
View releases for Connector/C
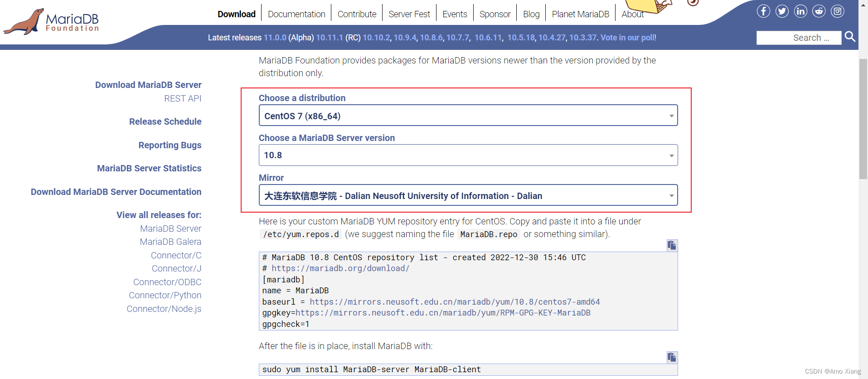click(176, 255)
